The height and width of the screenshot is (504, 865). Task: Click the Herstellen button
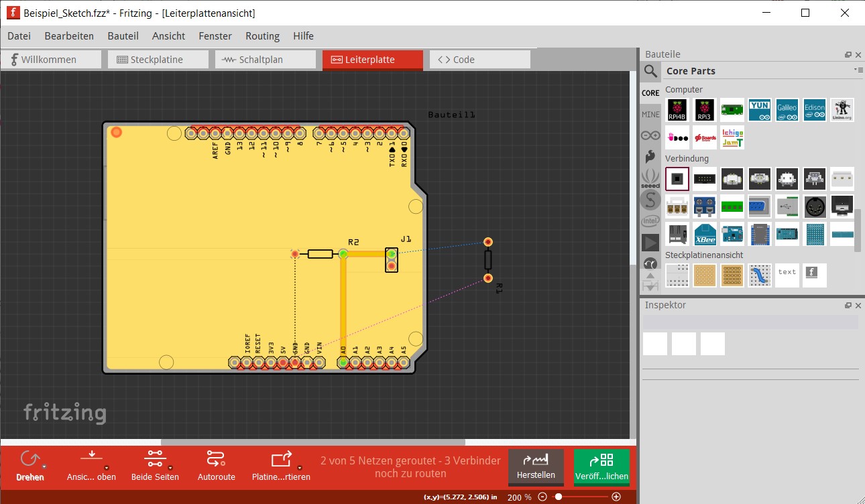tap(536, 466)
